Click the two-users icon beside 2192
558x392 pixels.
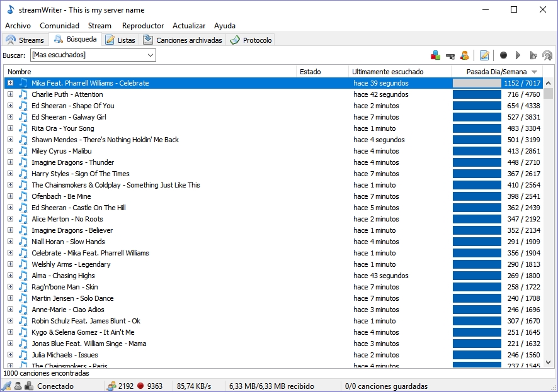click(111, 386)
